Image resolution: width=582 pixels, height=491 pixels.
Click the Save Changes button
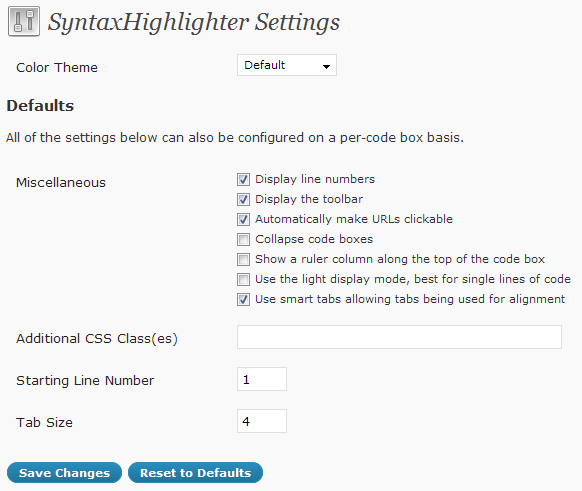(x=65, y=473)
